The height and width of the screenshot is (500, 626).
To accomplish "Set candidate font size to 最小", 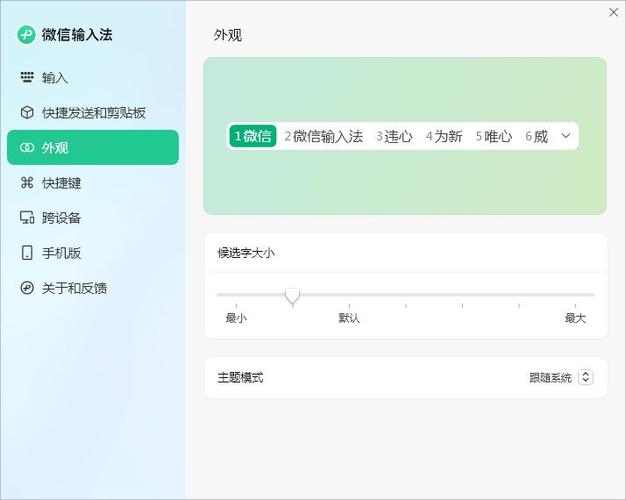I will pos(236,318).
